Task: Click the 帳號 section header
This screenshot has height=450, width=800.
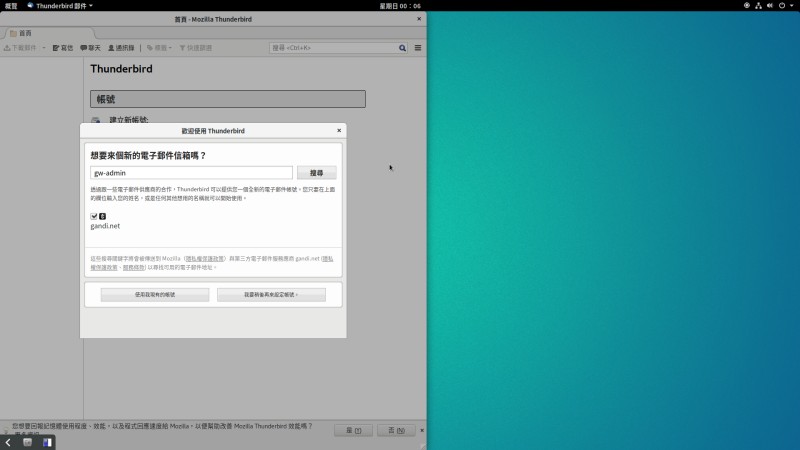Action: 228,99
